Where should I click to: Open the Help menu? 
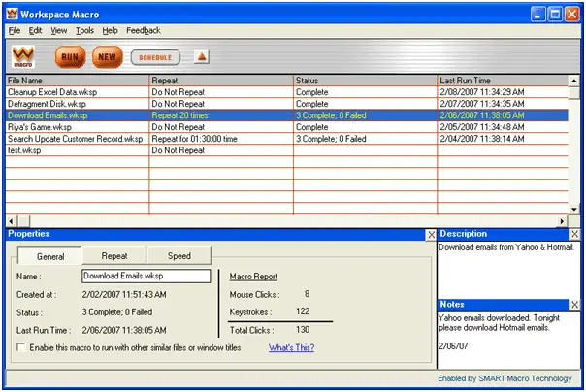(110, 31)
